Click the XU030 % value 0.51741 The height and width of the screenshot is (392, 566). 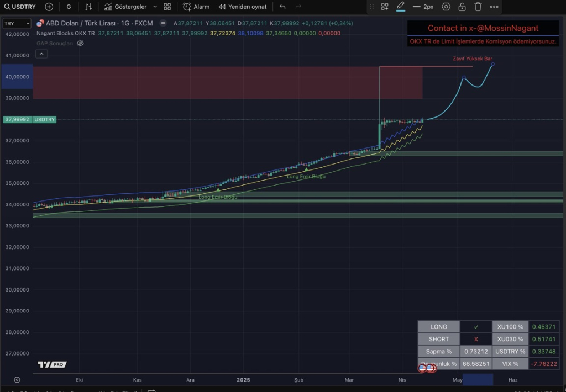coord(544,339)
